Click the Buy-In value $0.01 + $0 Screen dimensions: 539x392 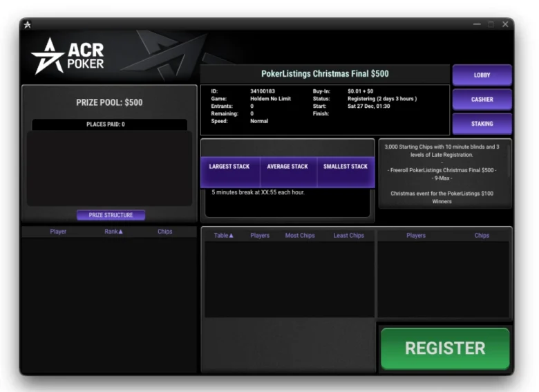[x=360, y=91]
